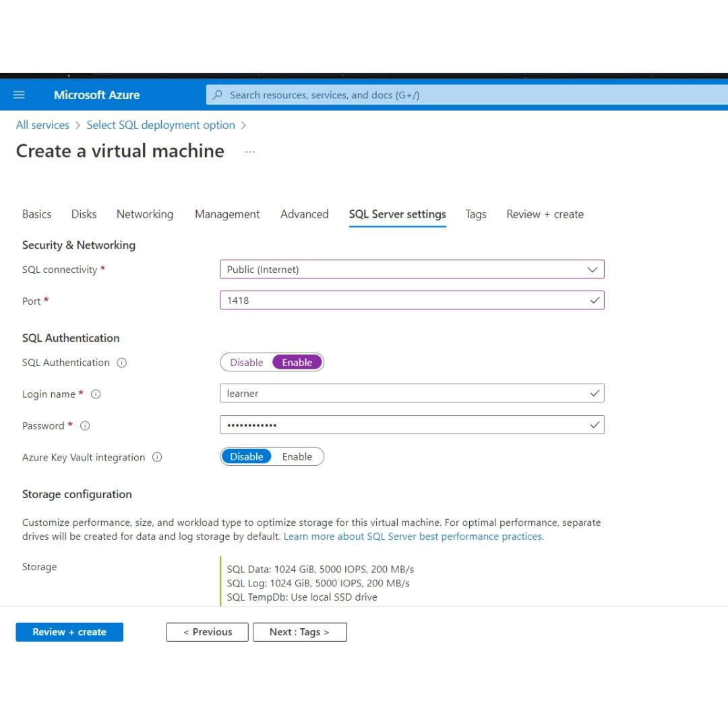The image size is (728, 728).
Task: Click the Create a virtual machine title
Action: pyautogui.click(x=120, y=152)
